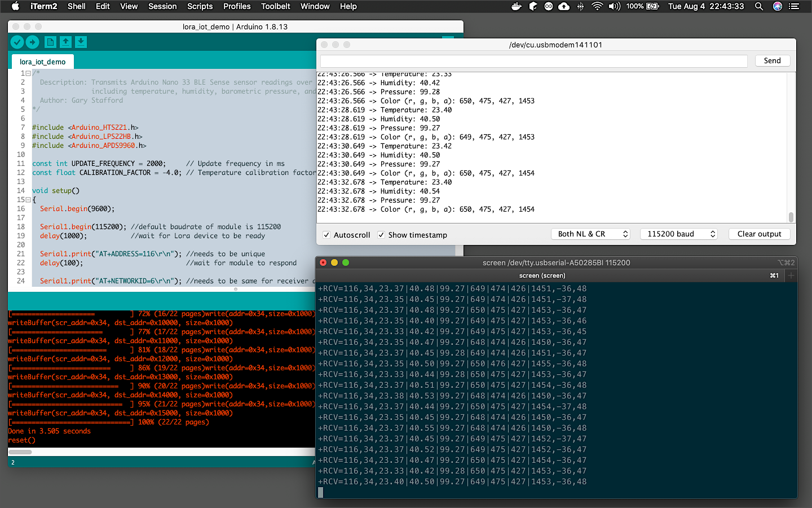Image resolution: width=812 pixels, height=508 pixels.
Task: Click the last +RCV line in the terminal
Action: 452,482
